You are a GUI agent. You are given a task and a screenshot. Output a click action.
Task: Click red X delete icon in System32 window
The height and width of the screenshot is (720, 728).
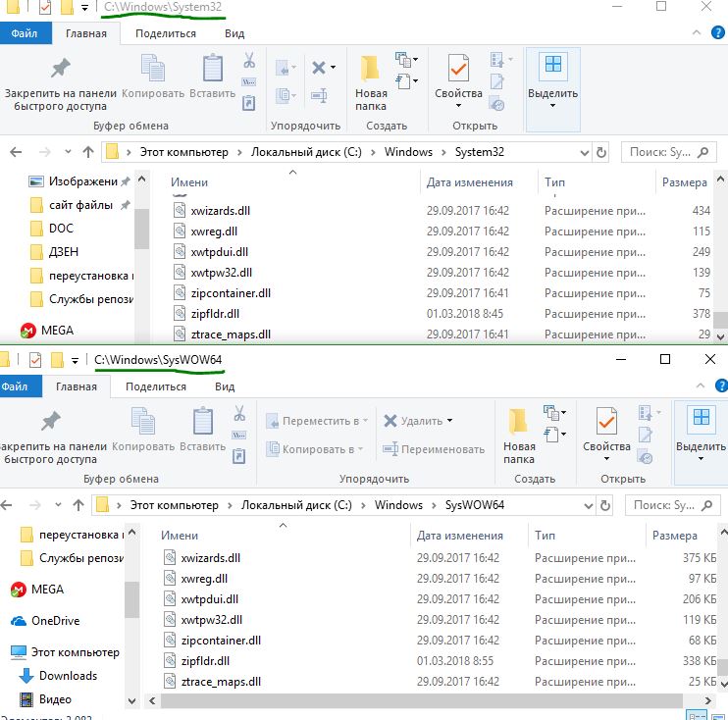pos(319,68)
